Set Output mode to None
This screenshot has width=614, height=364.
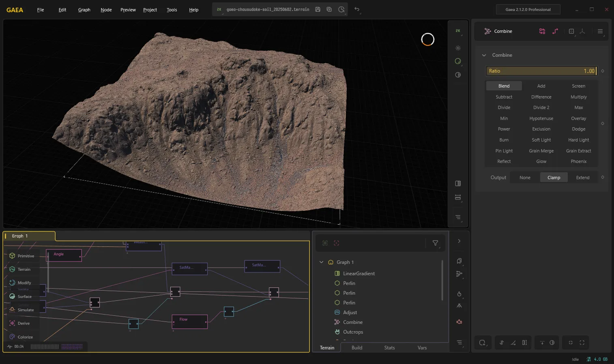click(525, 178)
